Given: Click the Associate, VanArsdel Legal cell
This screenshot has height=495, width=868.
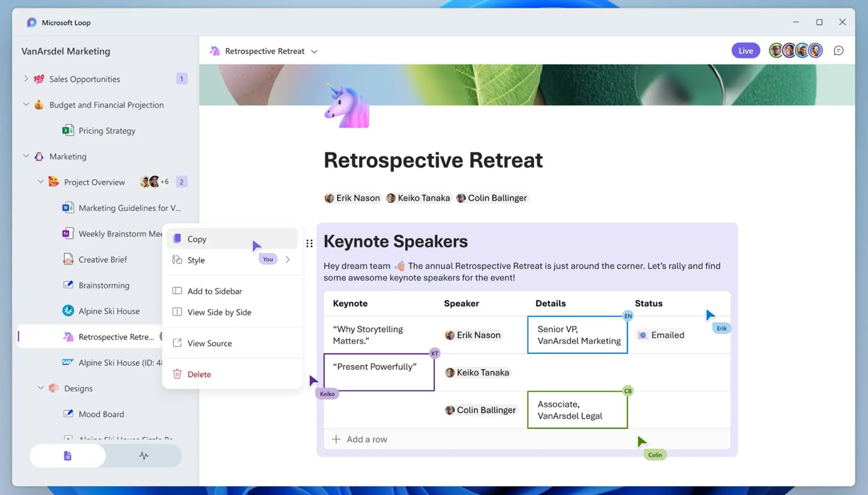Looking at the screenshot, I should (577, 410).
